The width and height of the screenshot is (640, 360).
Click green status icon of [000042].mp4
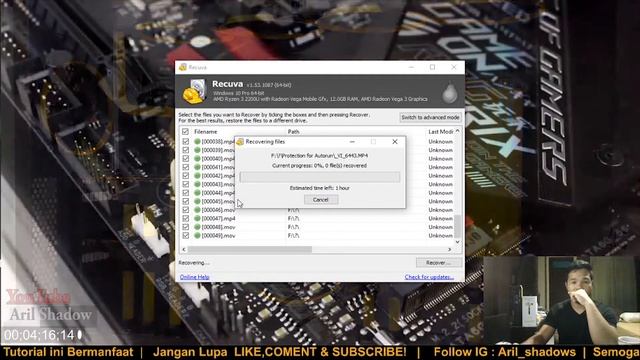[197, 176]
